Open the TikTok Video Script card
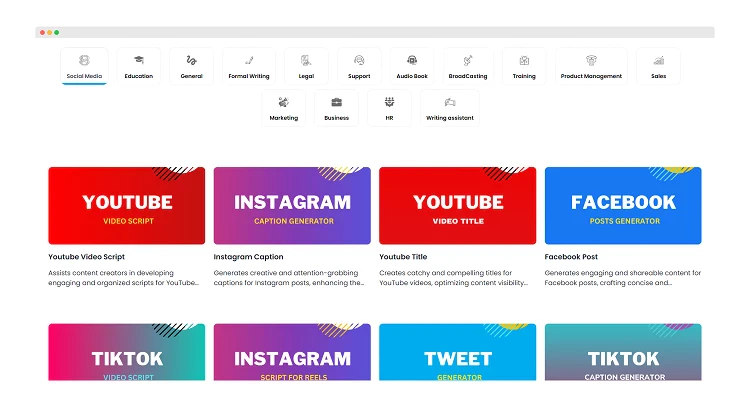750x407 pixels. tap(127, 352)
